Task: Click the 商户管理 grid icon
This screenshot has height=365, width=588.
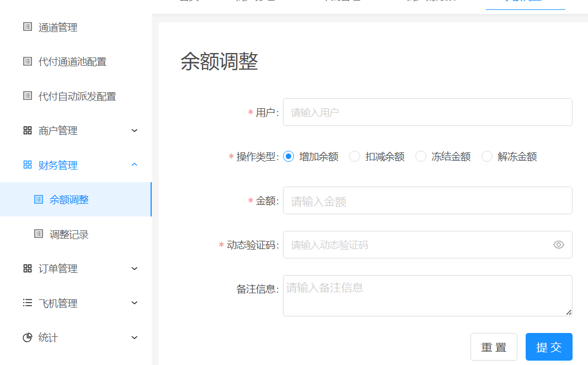Action: (27, 130)
